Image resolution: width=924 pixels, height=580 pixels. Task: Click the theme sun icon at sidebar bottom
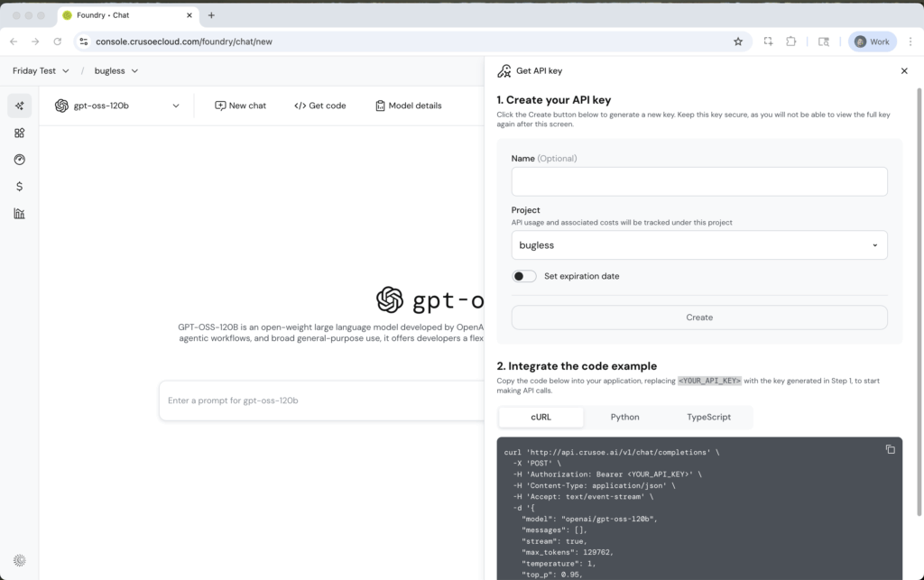[x=20, y=560]
